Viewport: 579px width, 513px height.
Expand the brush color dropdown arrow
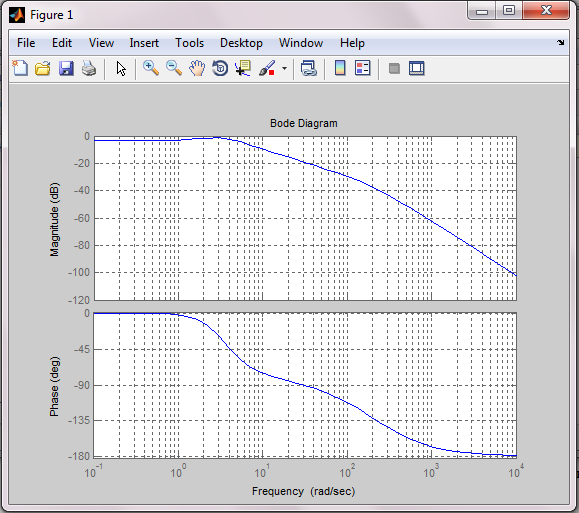tap(284, 68)
